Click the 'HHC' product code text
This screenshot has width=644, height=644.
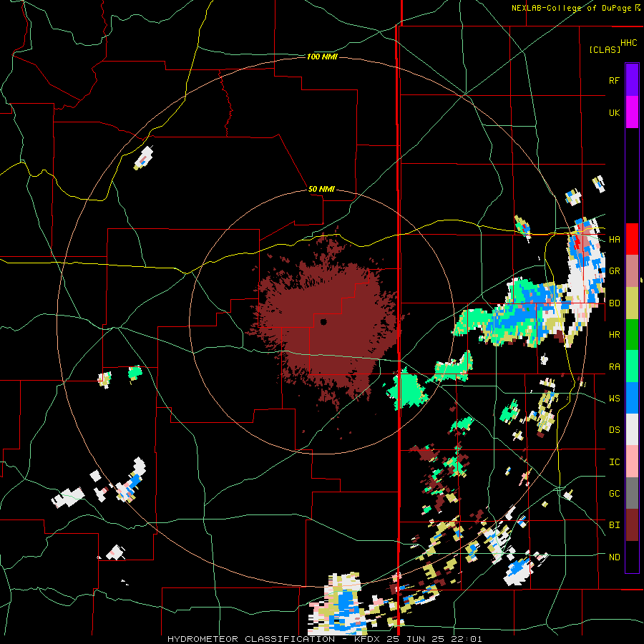pos(629,43)
